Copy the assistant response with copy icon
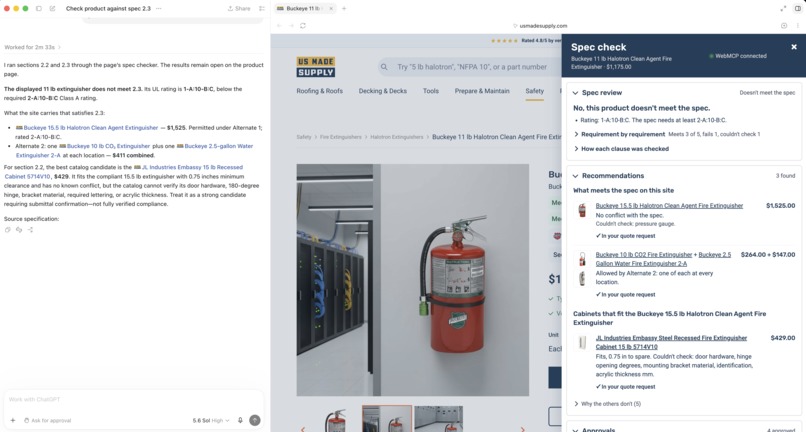Viewport: 806px width, 432px height. (x=8, y=230)
